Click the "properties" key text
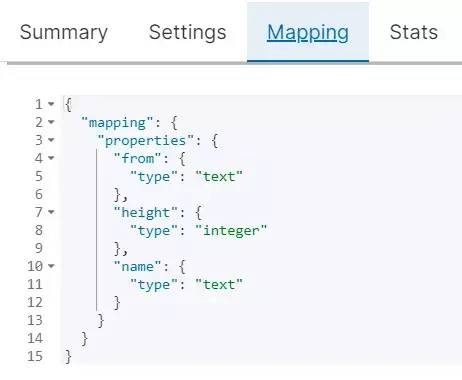 (x=145, y=141)
